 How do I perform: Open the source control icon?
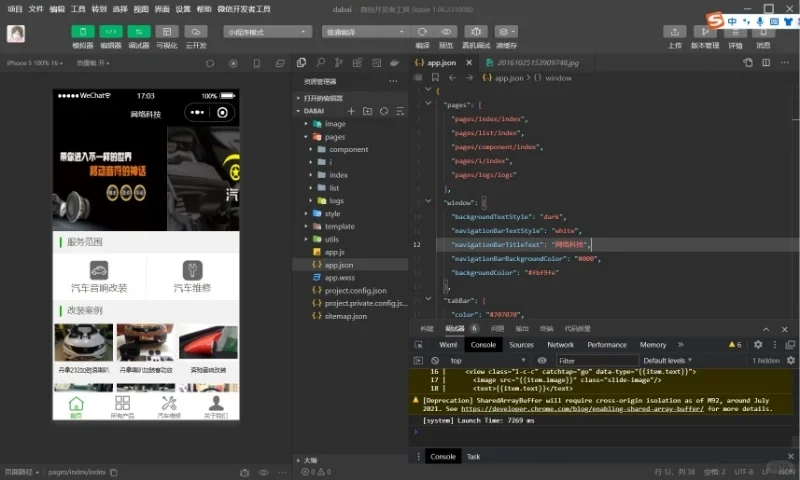pos(339,62)
